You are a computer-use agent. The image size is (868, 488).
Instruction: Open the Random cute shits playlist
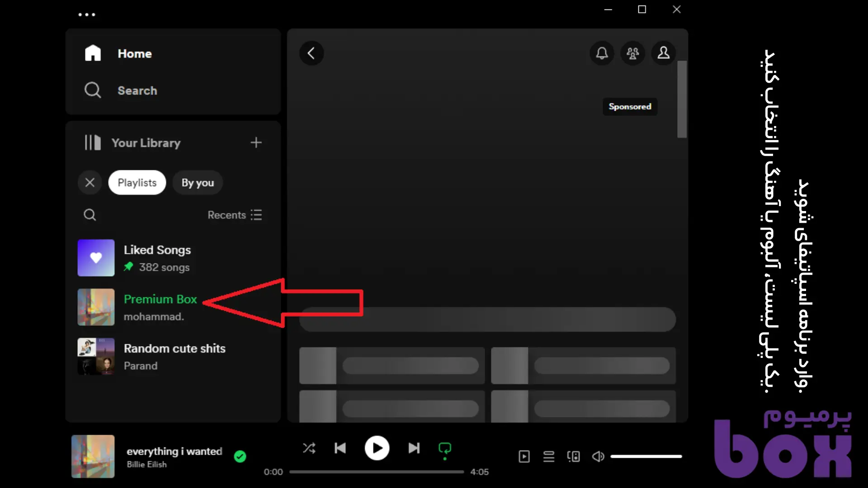click(173, 357)
